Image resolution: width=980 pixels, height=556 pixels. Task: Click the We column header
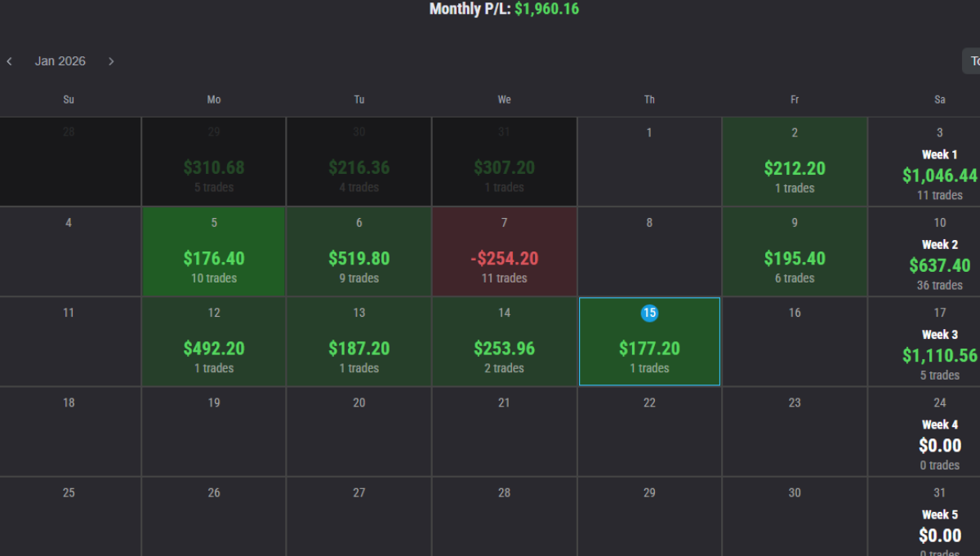(x=505, y=100)
